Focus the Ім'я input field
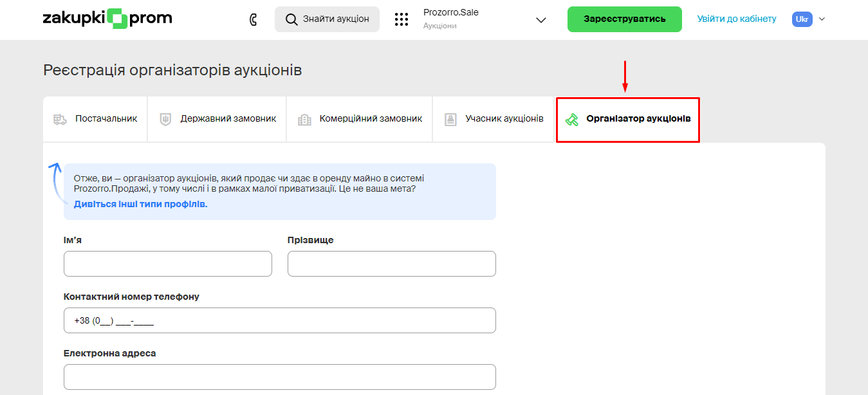The width and height of the screenshot is (868, 395). [x=167, y=264]
